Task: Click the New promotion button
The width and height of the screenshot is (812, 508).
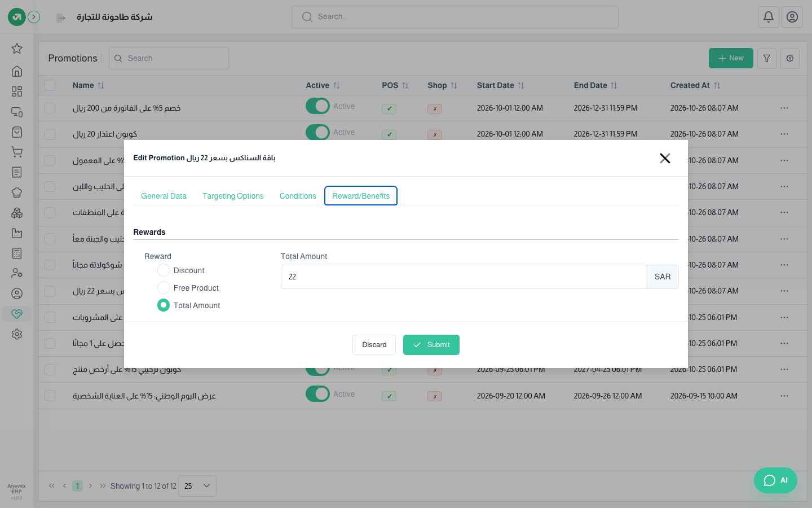Action: tap(731, 58)
